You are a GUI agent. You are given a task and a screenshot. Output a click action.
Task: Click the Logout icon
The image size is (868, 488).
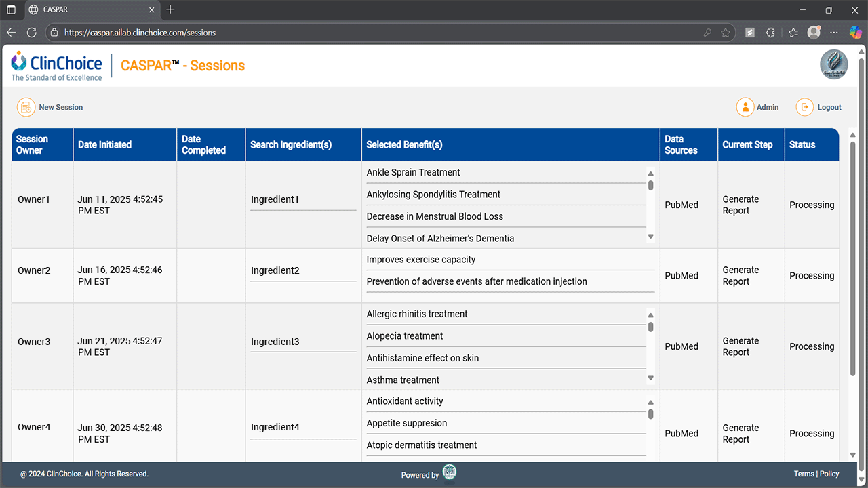point(804,107)
